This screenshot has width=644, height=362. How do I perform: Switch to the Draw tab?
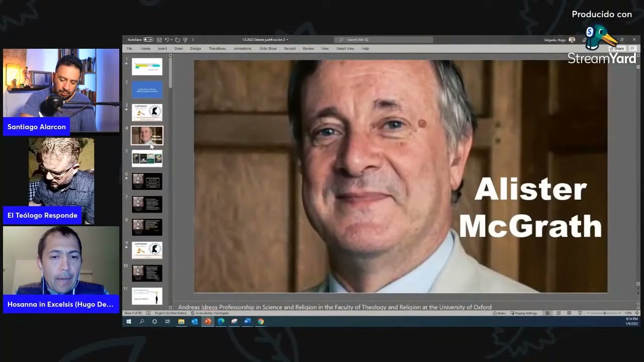[179, 49]
